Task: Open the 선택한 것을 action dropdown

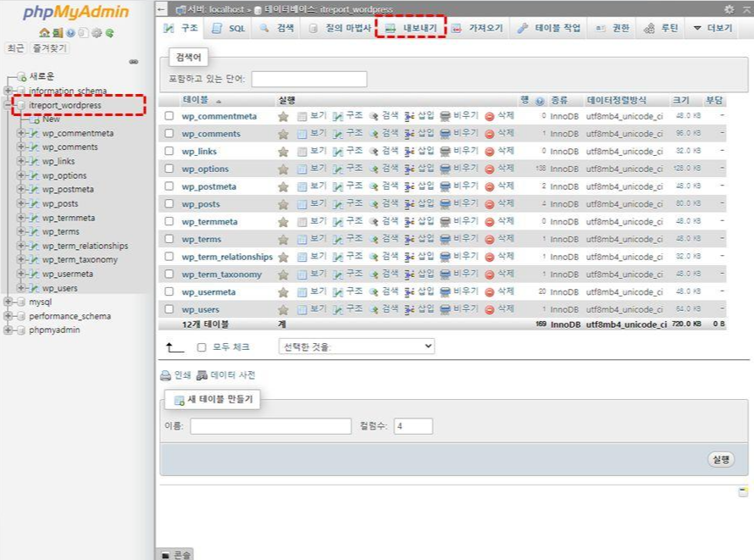Action: 357,347
